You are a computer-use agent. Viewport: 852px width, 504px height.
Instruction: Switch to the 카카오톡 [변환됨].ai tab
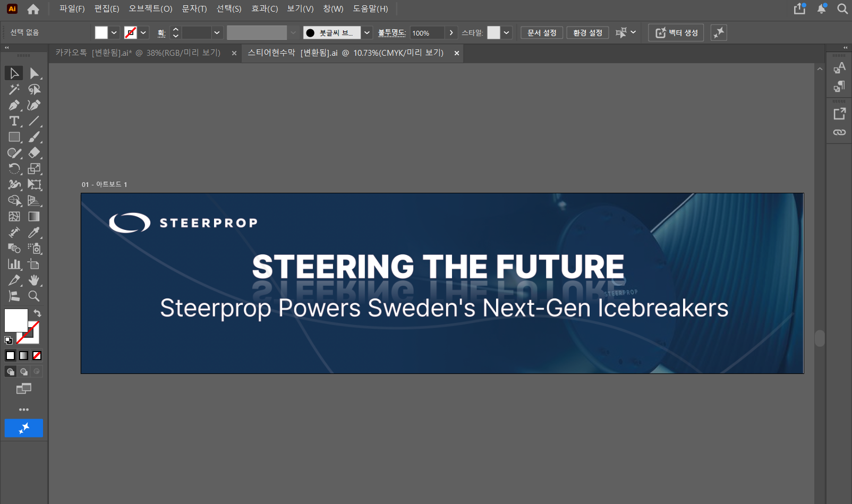pyautogui.click(x=138, y=53)
